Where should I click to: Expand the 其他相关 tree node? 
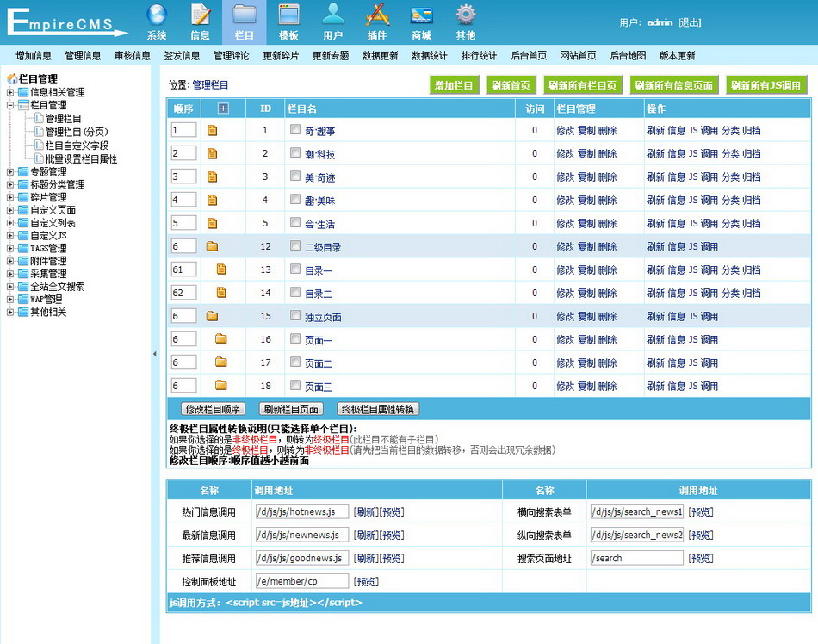click(10, 312)
